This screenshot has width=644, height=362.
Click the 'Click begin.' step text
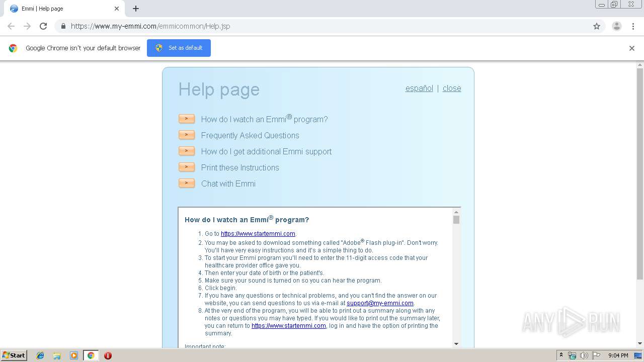click(x=220, y=288)
